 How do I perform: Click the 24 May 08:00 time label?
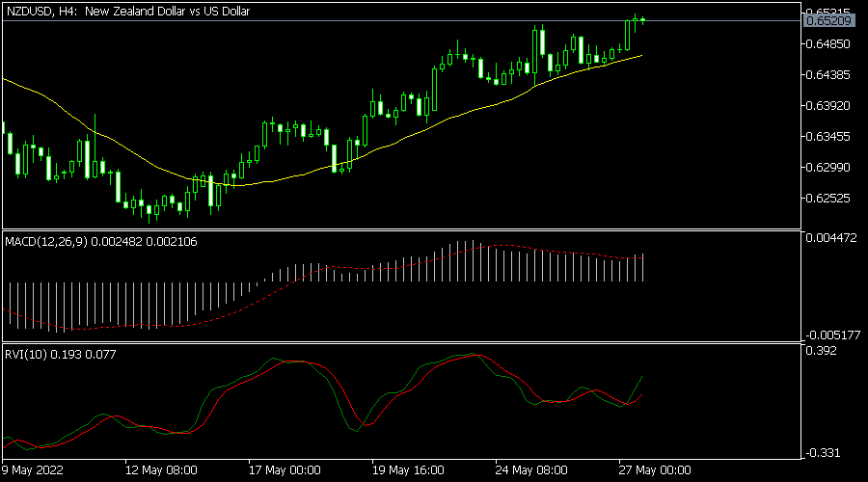(531, 470)
